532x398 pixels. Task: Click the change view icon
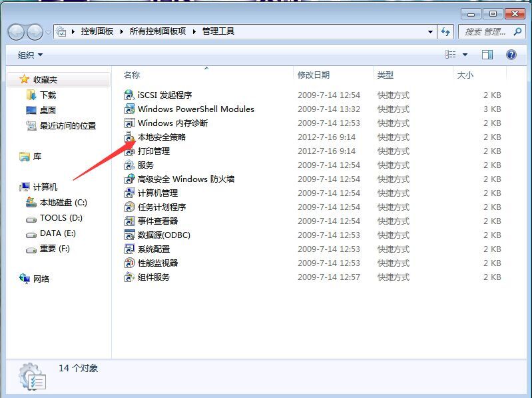click(x=451, y=55)
